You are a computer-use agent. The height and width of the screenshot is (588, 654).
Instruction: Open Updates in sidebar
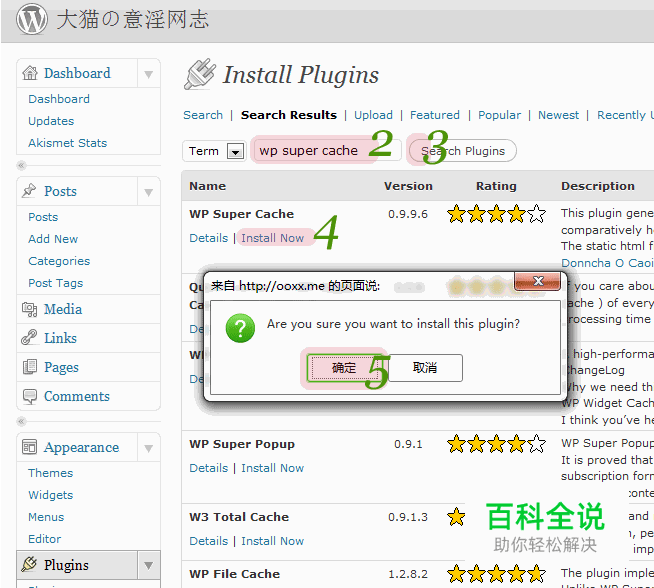[x=51, y=121]
